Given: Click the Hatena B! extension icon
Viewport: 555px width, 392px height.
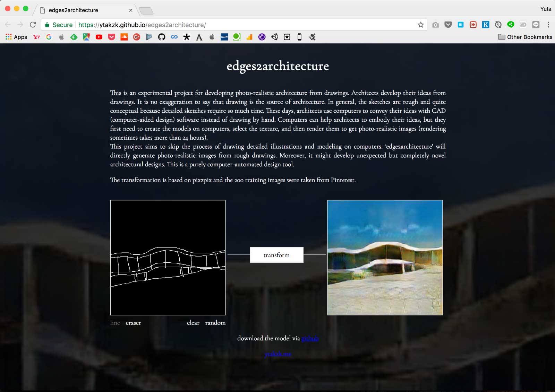Looking at the screenshot, I should click(461, 25).
